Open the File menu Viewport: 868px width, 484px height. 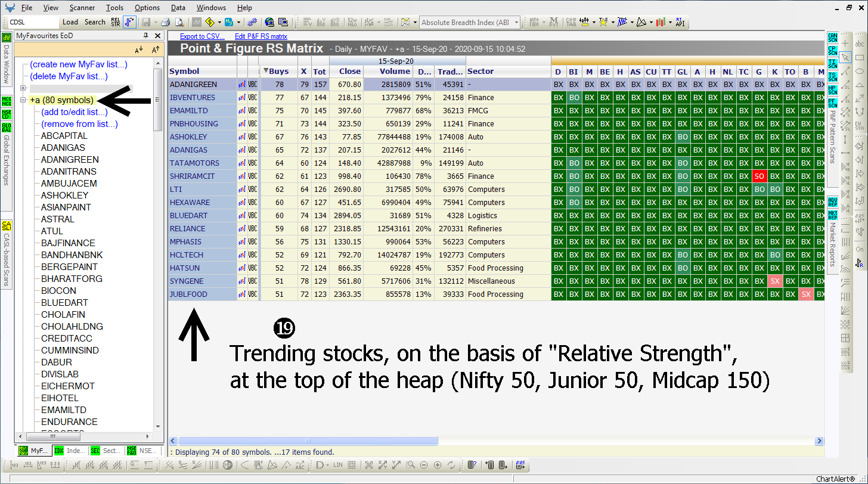(26, 8)
